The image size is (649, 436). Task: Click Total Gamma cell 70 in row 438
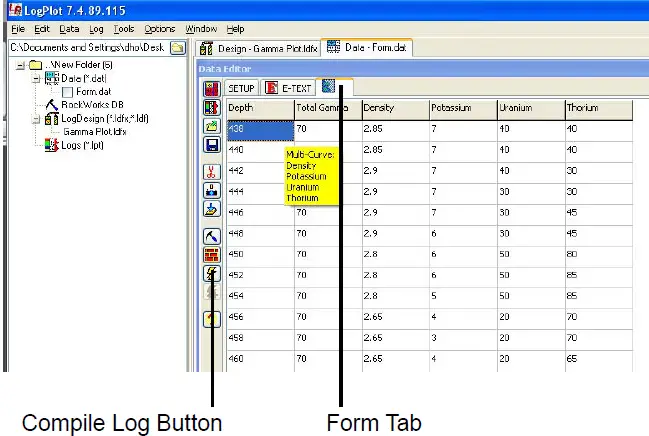pyautogui.click(x=328, y=131)
